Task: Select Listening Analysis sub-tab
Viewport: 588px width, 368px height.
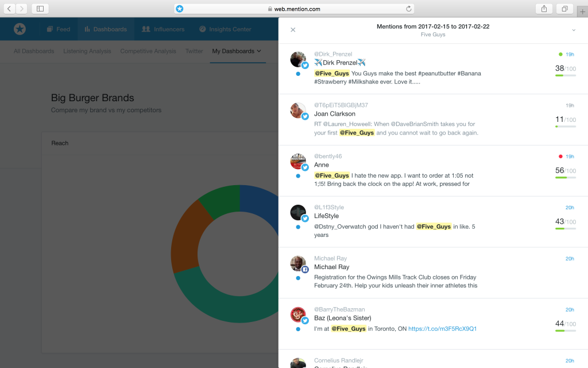Action: point(87,51)
